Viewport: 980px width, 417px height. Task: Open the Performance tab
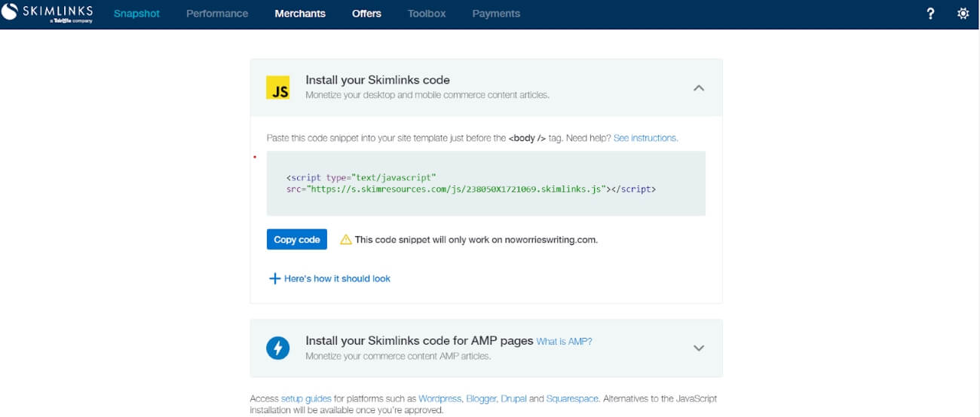[x=217, y=14]
